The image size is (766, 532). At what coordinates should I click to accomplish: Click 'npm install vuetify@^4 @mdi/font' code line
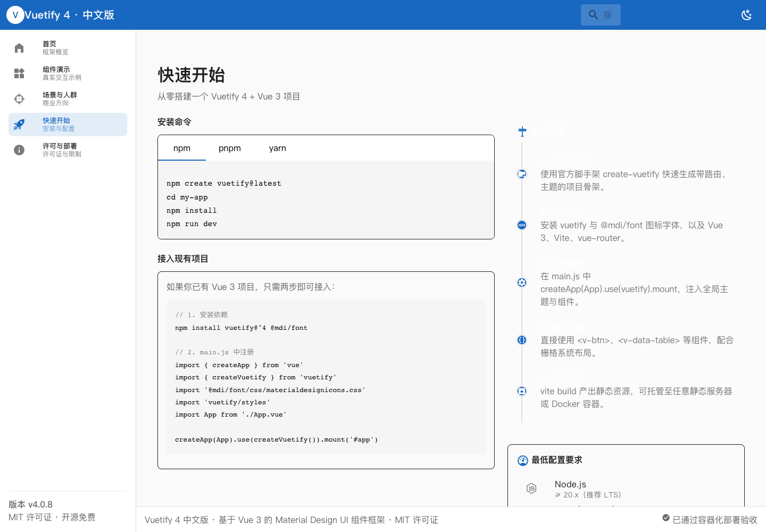coord(242,328)
